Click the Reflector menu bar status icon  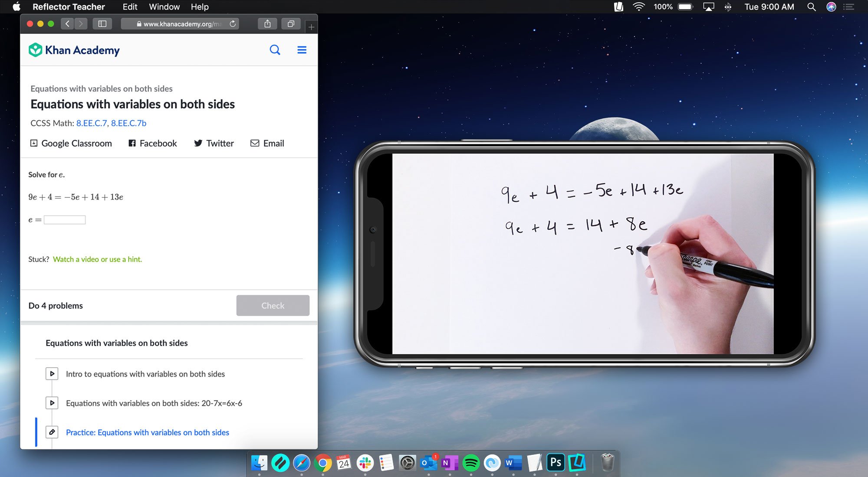618,7
